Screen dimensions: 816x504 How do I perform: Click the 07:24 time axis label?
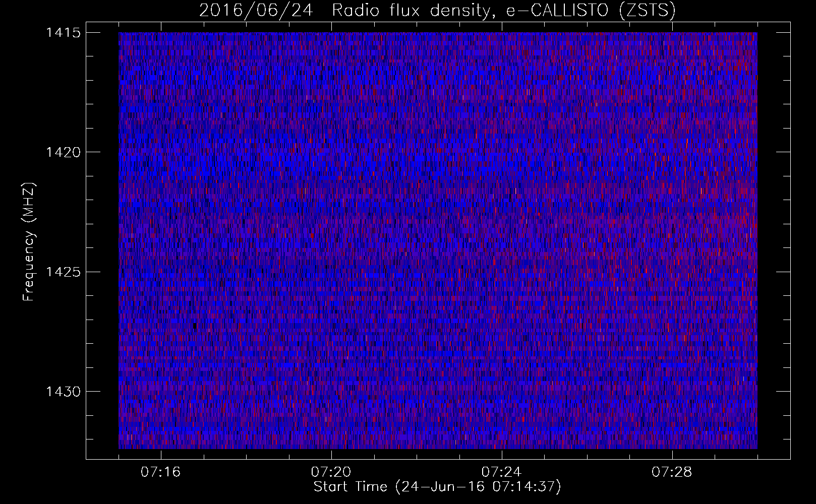(502, 472)
